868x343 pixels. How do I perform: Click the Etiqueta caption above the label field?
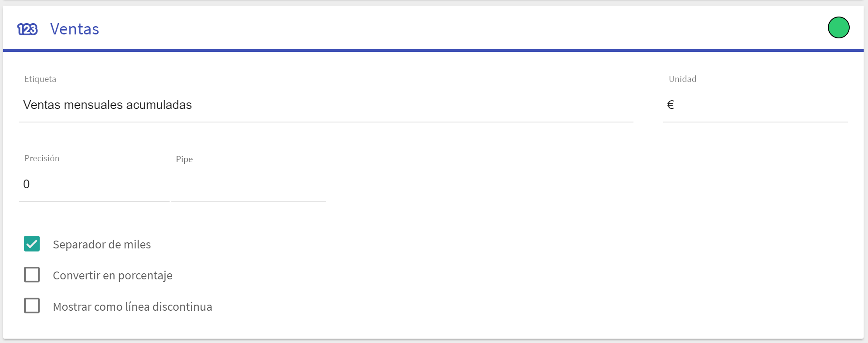40,79
